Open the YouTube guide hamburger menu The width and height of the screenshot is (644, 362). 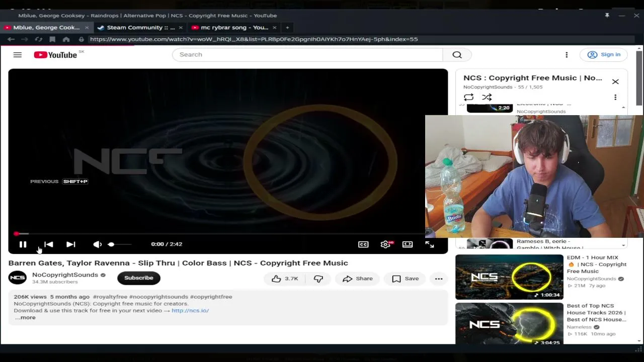point(18,55)
